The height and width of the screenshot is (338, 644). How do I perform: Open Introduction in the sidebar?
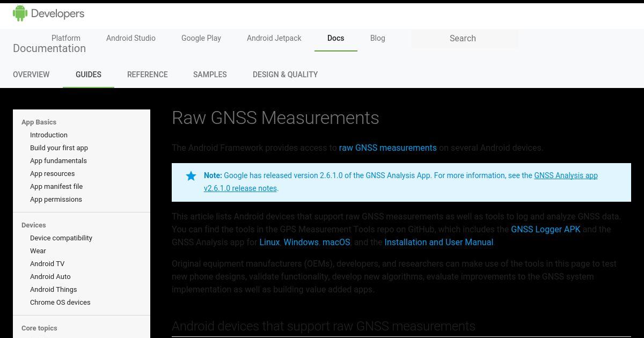click(49, 135)
